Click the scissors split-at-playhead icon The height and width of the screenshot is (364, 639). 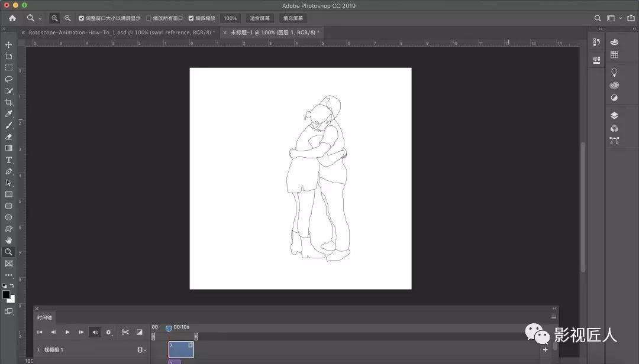coord(125,332)
